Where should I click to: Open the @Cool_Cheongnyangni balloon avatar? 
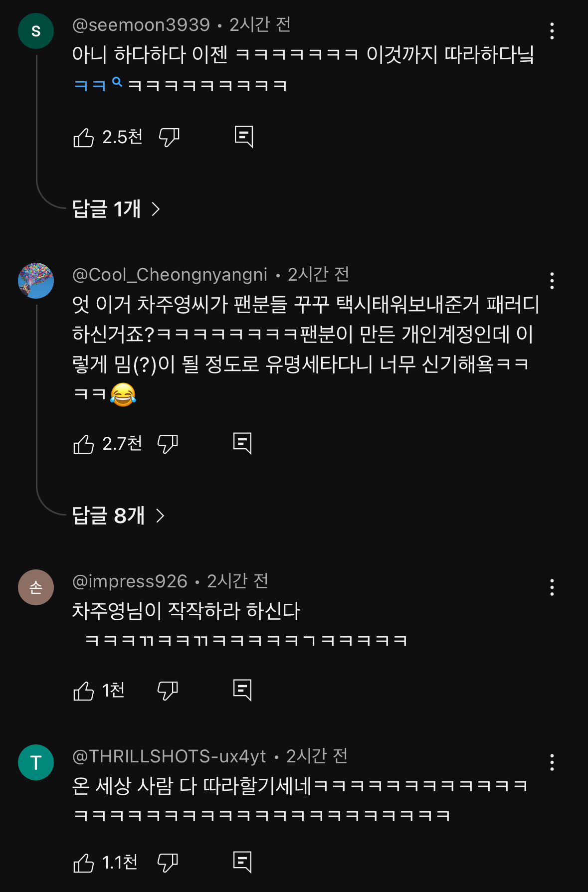pos(36,281)
